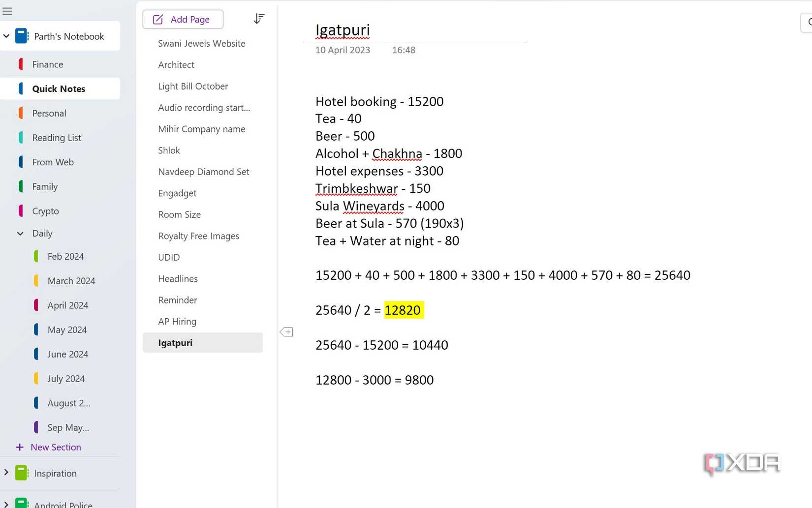Open the page sort order icon
Viewport: 812px width, 508px height.
pyautogui.click(x=259, y=18)
